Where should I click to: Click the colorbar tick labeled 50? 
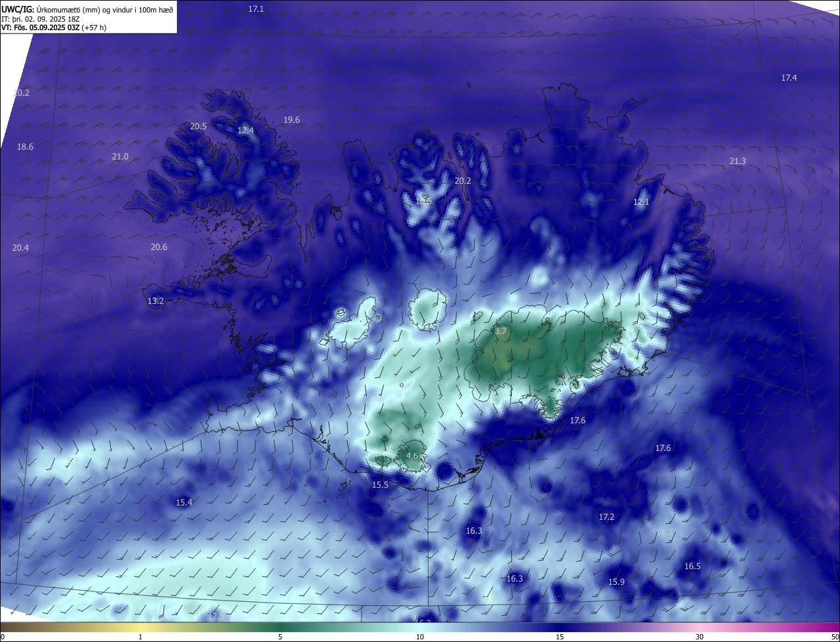click(x=835, y=637)
